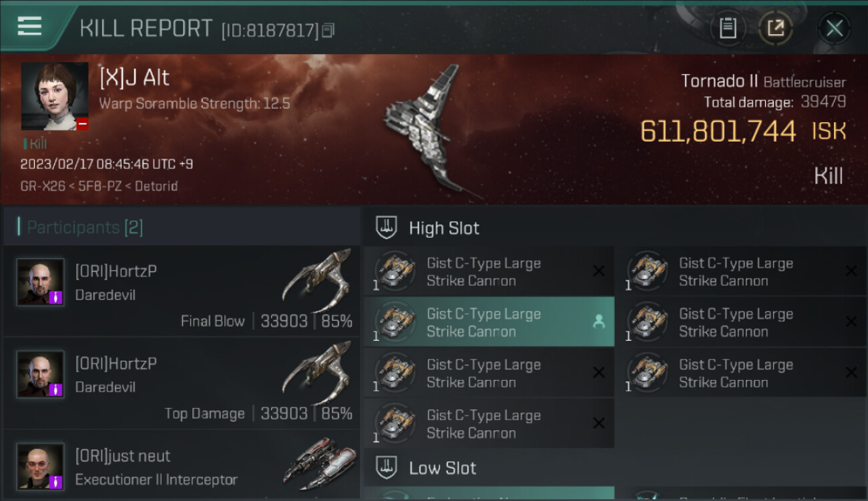Click the Low Slot section icon

(x=387, y=468)
